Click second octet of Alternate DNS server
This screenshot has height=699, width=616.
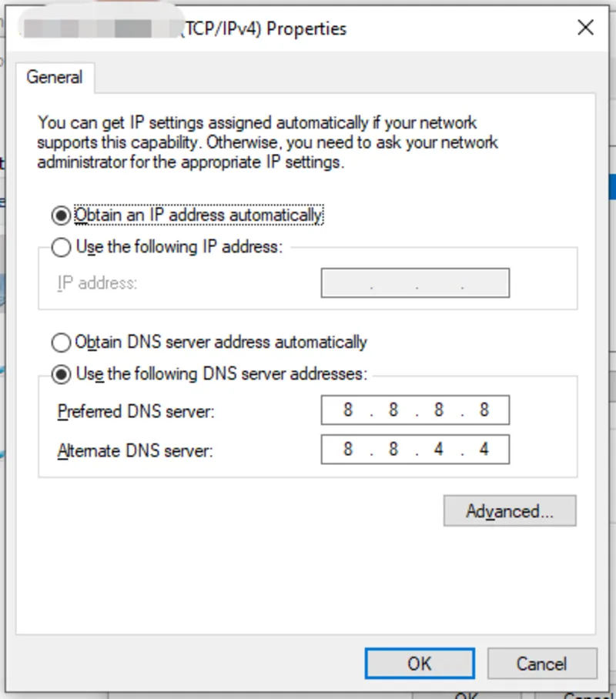pyautogui.click(x=393, y=449)
